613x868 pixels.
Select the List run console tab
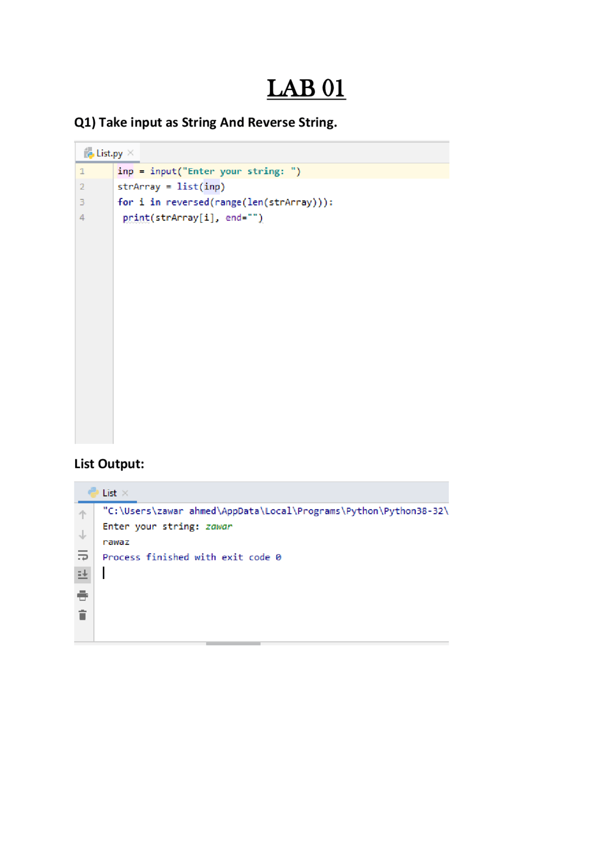(109, 493)
